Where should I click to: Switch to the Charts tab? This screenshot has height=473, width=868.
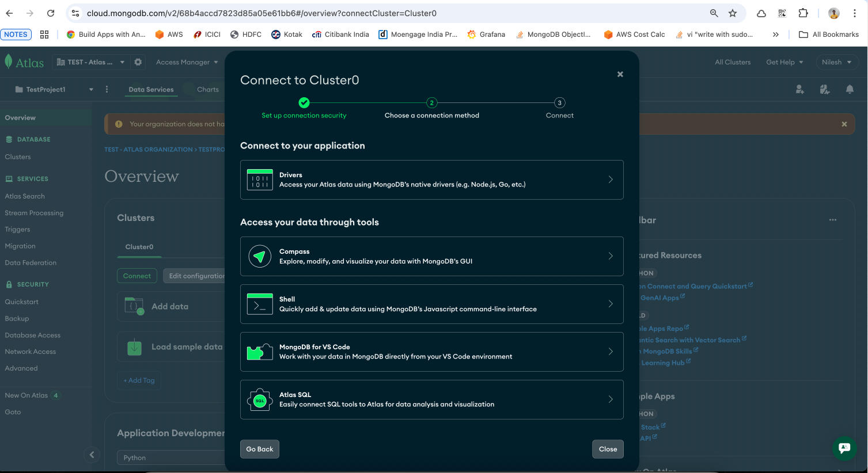207,89
